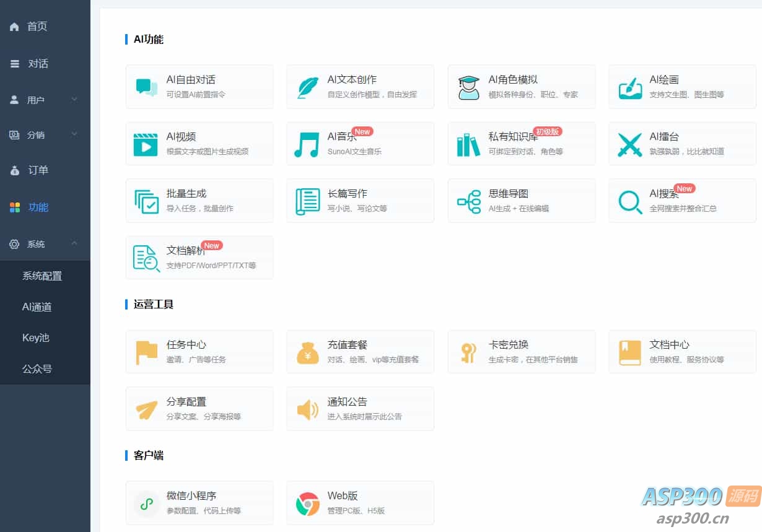Select the AI绘画 painting brush icon
The image size is (762, 532).
click(x=629, y=85)
